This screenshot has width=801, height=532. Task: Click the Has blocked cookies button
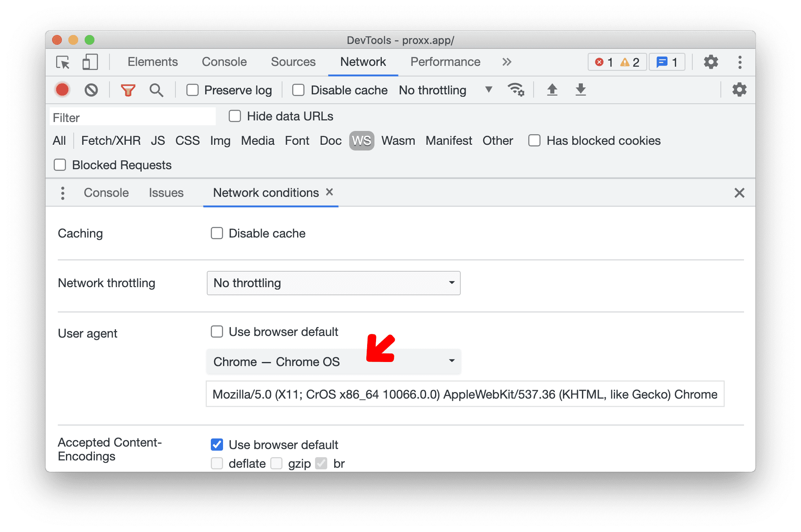click(x=532, y=141)
